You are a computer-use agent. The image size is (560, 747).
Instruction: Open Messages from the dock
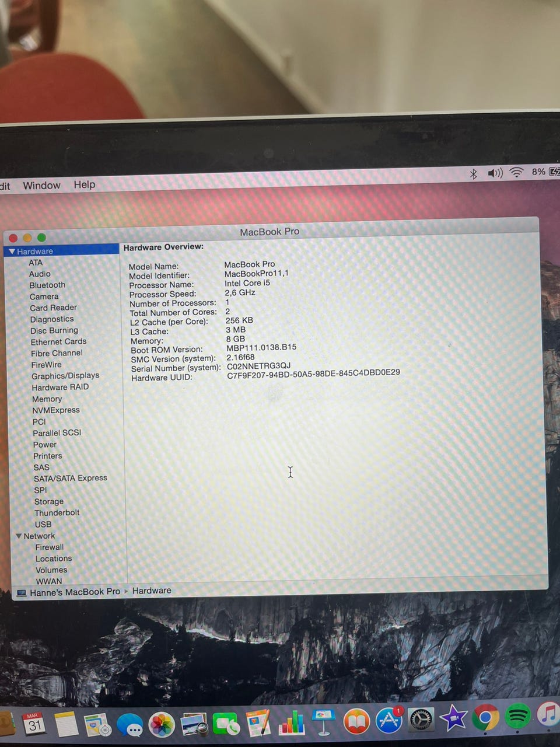click(129, 725)
